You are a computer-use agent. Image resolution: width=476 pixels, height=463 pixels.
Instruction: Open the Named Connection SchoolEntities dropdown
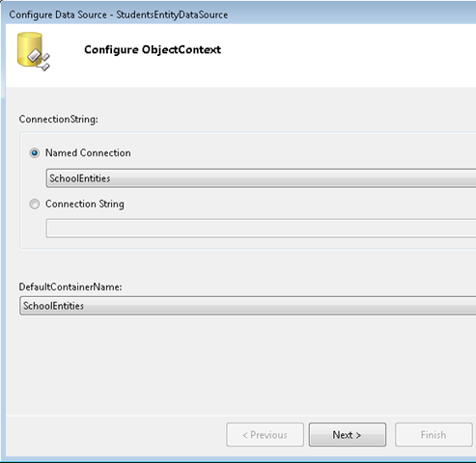[261, 178]
